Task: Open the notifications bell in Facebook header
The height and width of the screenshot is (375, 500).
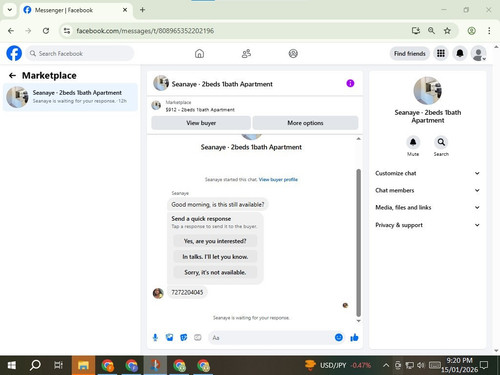Action: [460, 53]
